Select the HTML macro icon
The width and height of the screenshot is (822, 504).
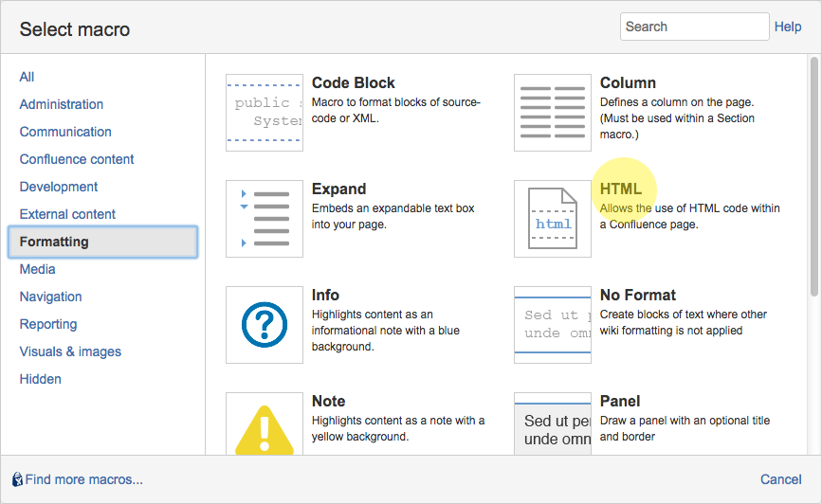(553, 219)
